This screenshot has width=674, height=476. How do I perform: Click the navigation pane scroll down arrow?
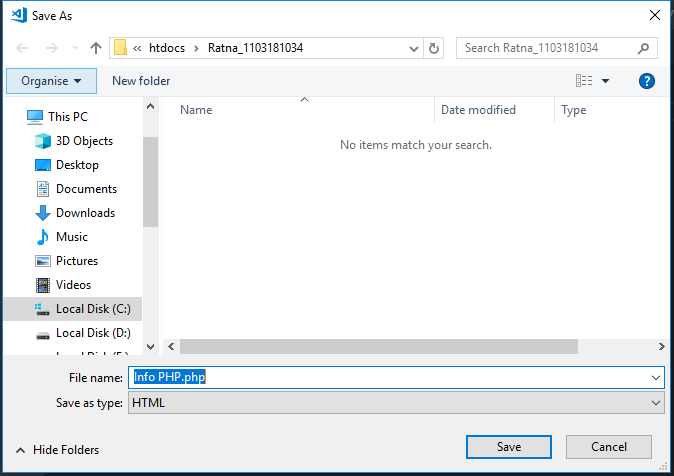coord(150,347)
